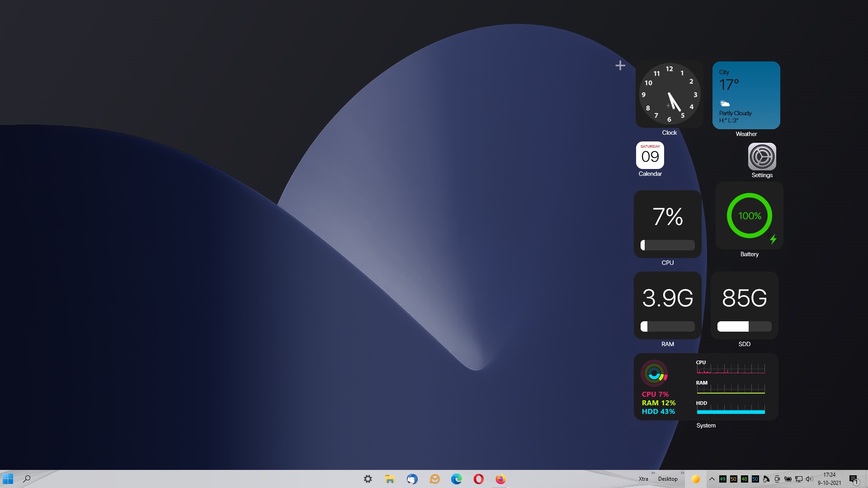868x488 pixels.
Task: Click the plus sign to add a widget
Action: tap(620, 66)
